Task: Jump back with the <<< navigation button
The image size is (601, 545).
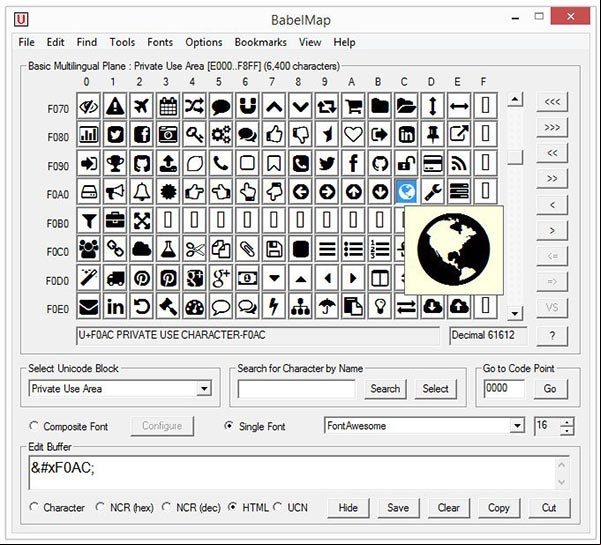Action: pyautogui.click(x=552, y=102)
